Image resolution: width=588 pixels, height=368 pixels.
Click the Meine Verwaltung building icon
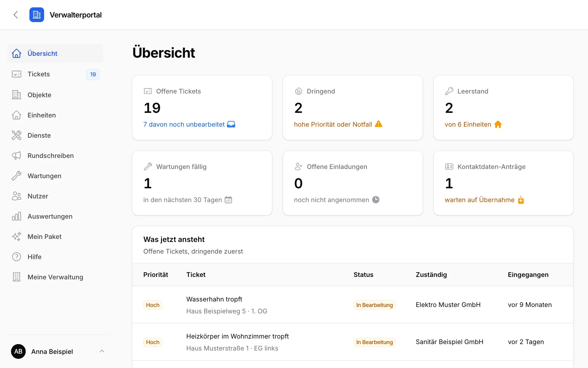point(17,277)
